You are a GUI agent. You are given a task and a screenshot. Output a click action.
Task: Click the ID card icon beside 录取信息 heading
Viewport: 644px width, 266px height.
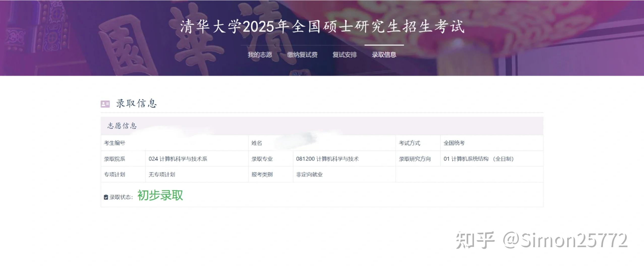coord(105,104)
